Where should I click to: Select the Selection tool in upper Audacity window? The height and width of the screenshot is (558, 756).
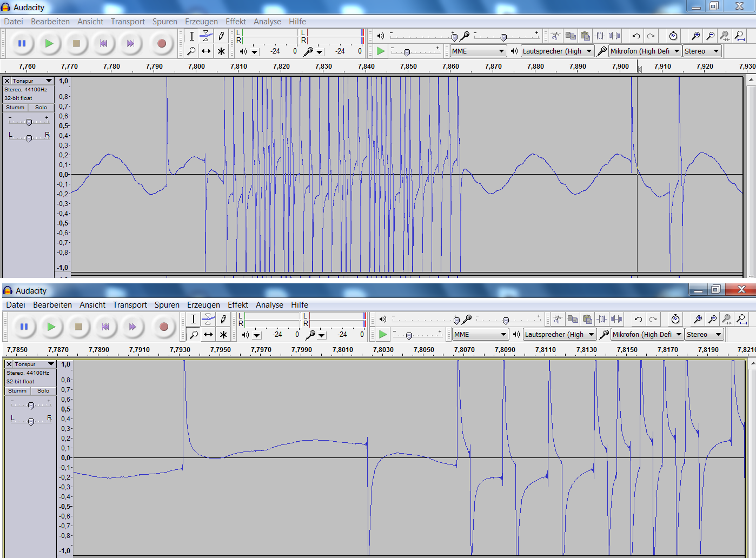click(191, 36)
